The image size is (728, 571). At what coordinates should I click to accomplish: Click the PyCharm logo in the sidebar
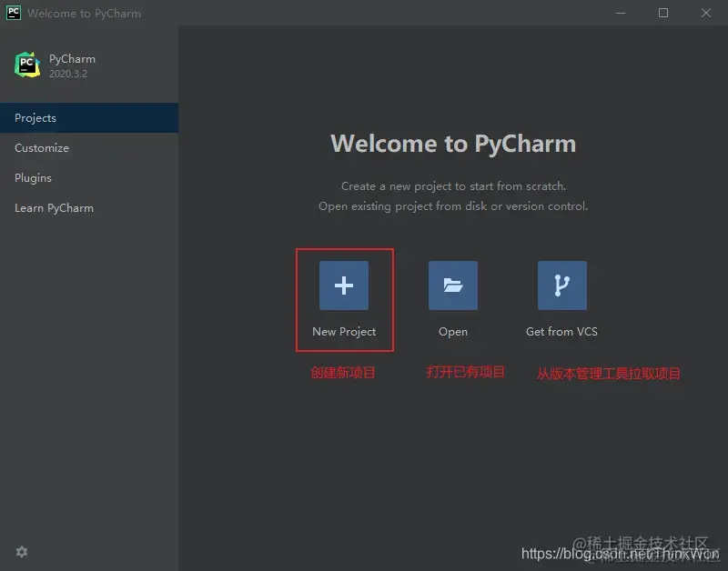click(x=26, y=65)
